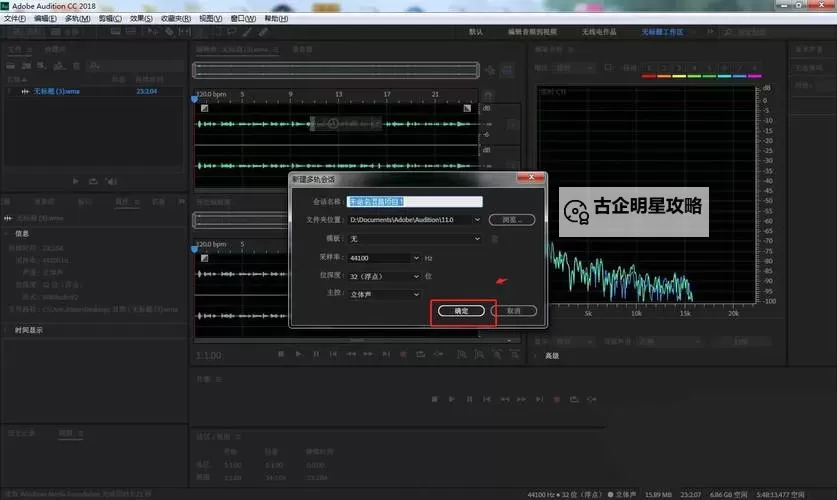Click editor Fast Forward button
Image resolution: width=837 pixels, height=500 pixels.
(x=368, y=354)
